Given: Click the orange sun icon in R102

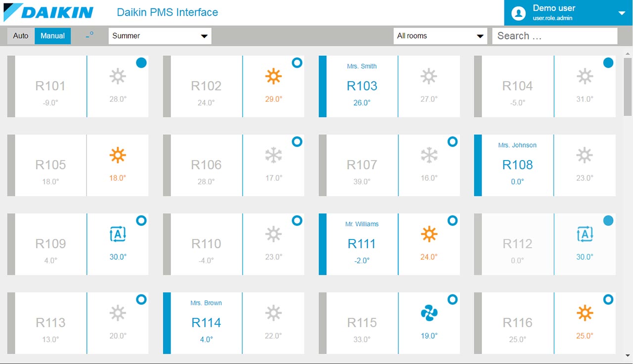Looking at the screenshot, I should [273, 77].
